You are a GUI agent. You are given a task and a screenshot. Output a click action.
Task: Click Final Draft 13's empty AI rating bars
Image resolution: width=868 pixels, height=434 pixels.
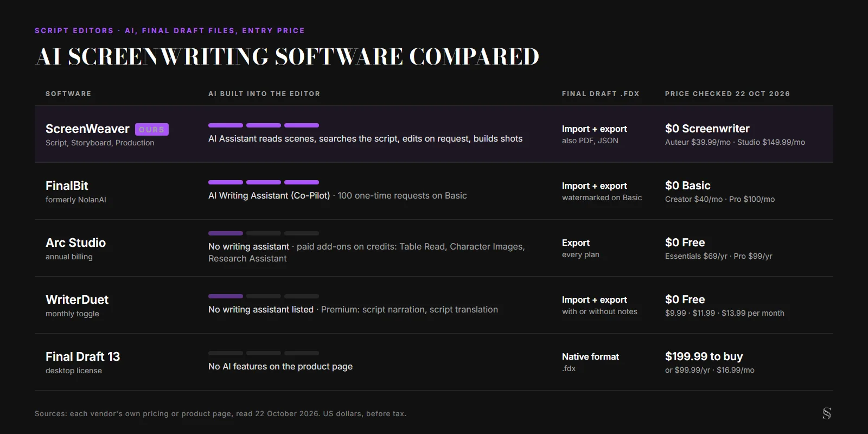(x=264, y=353)
